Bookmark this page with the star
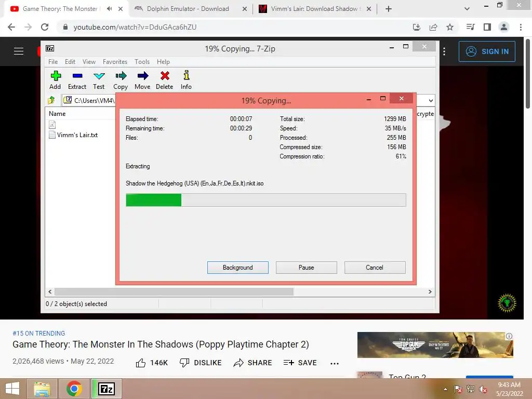This screenshot has width=532, height=399. click(450, 27)
